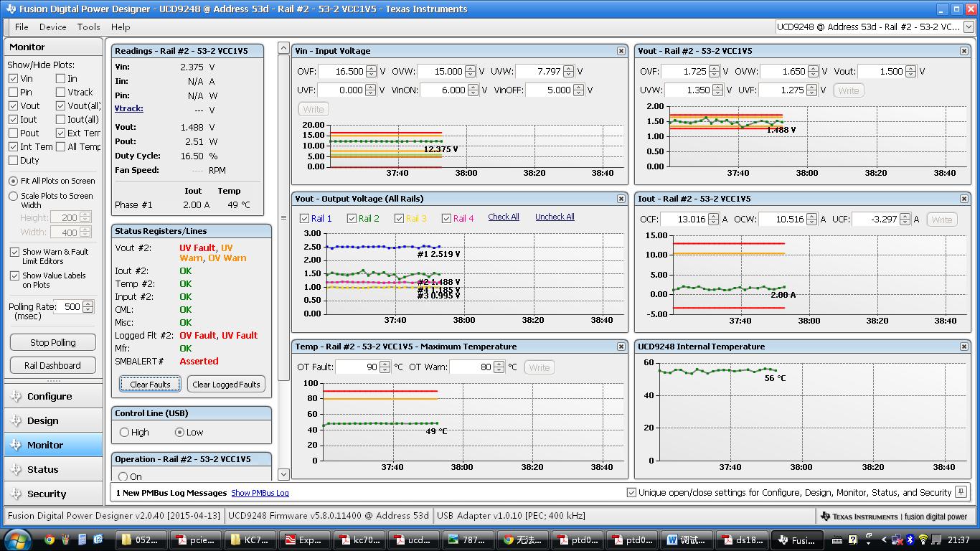Open the Device menu
Viewport: 980px width, 551px height.
[52, 27]
